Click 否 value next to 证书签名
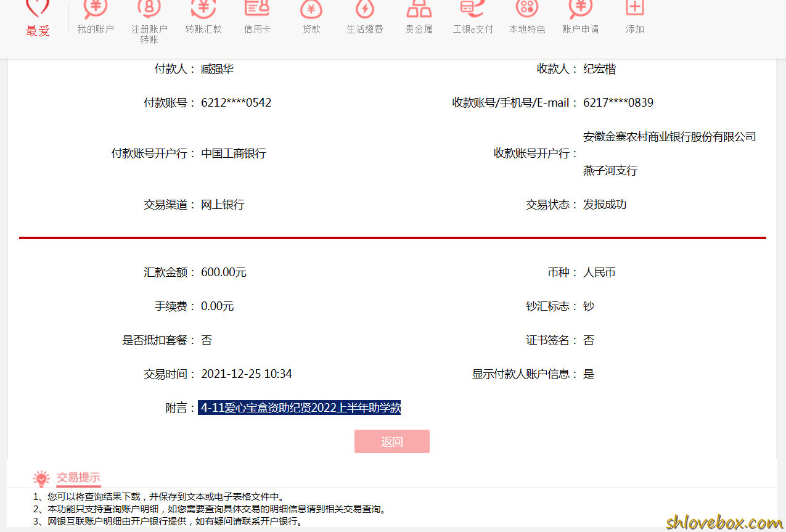Image resolution: width=786 pixels, height=532 pixels. pos(589,340)
